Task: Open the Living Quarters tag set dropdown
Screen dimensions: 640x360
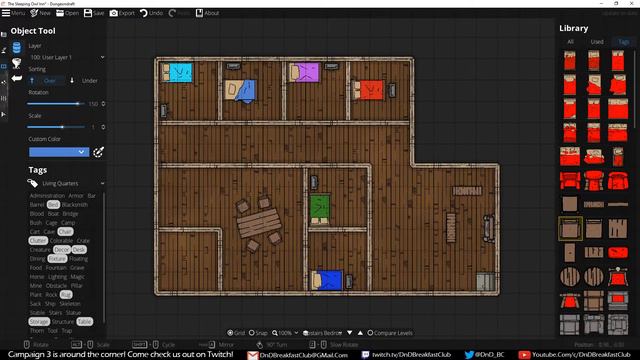Action: [67, 184]
